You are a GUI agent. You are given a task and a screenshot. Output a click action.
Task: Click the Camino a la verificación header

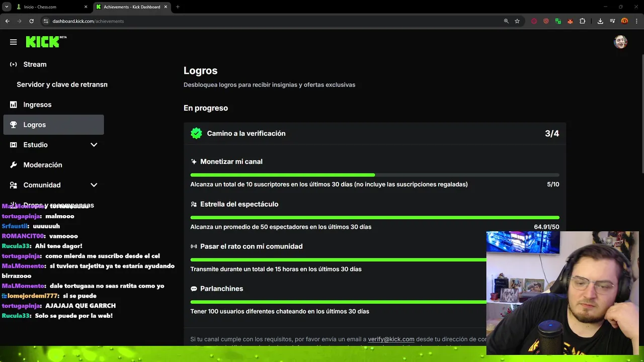pos(246,133)
